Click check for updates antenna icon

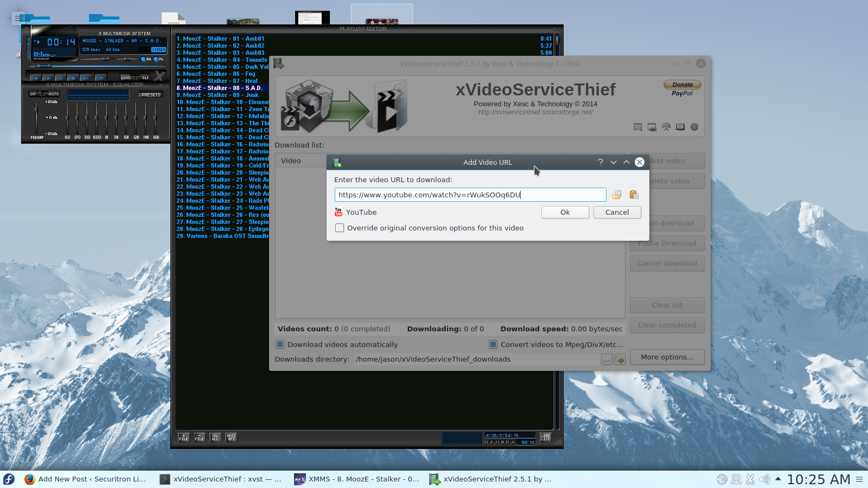(x=666, y=127)
